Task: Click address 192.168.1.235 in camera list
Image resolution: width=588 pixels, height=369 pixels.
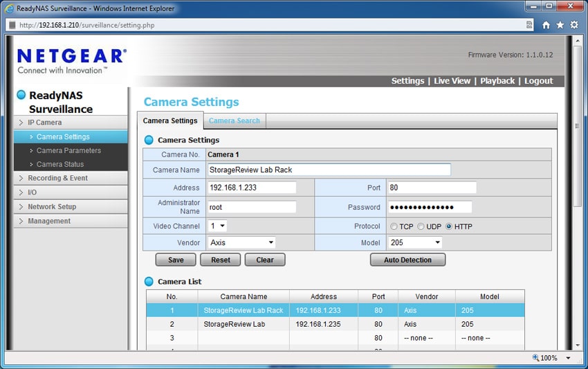Action: [318, 324]
